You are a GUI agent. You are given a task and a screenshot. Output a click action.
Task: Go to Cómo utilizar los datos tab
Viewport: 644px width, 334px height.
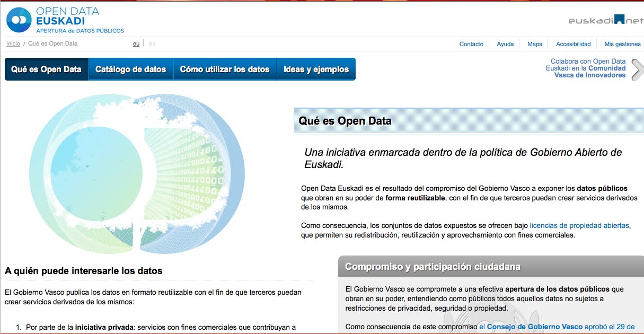pos(225,69)
